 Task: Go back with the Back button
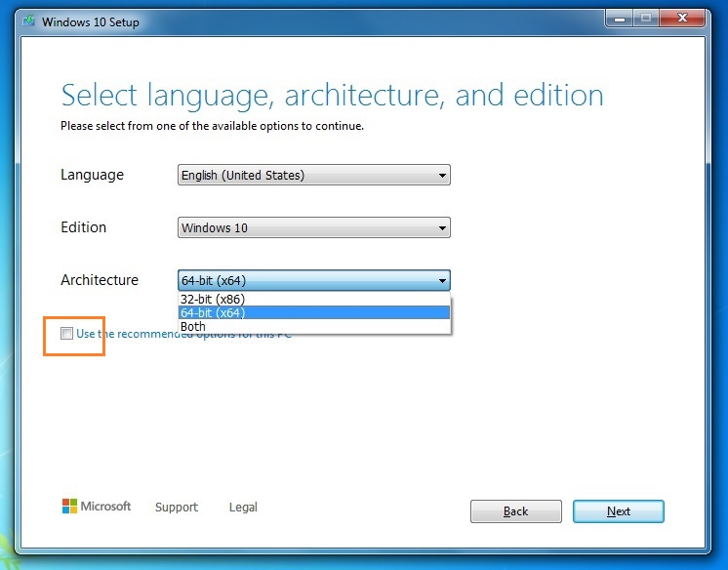coord(516,511)
